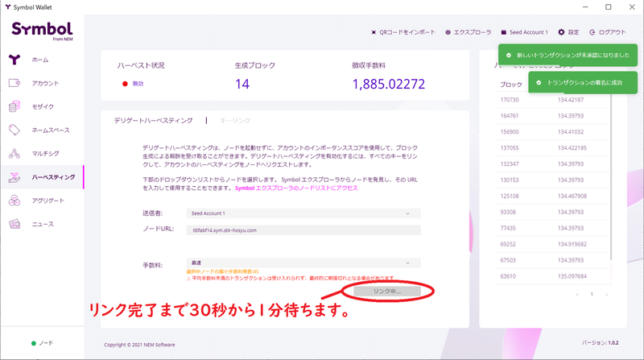The height and width of the screenshot is (360, 644).
Task: Select block row 164761
Action: coord(552,116)
